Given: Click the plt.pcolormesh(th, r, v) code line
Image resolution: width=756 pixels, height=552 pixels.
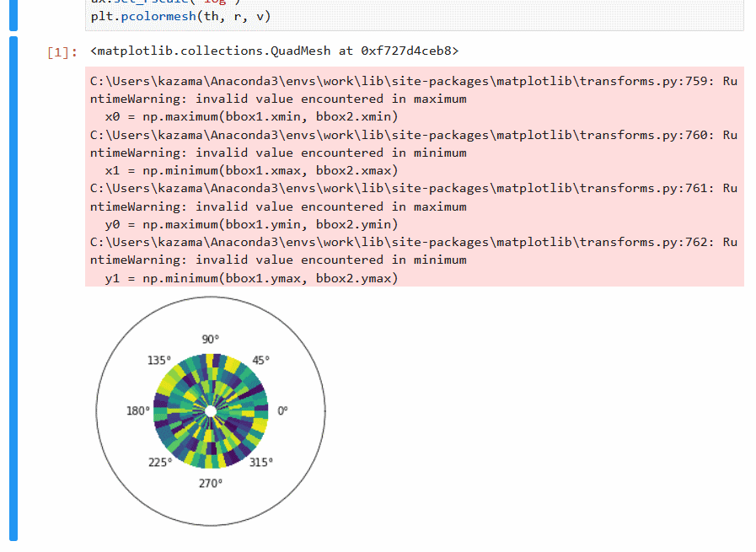Looking at the screenshot, I should pos(180,16).
